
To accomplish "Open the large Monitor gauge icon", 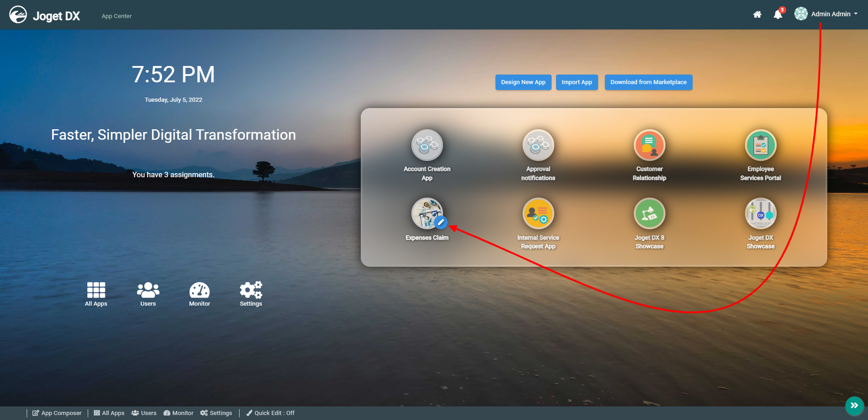I will pos(199,290).
